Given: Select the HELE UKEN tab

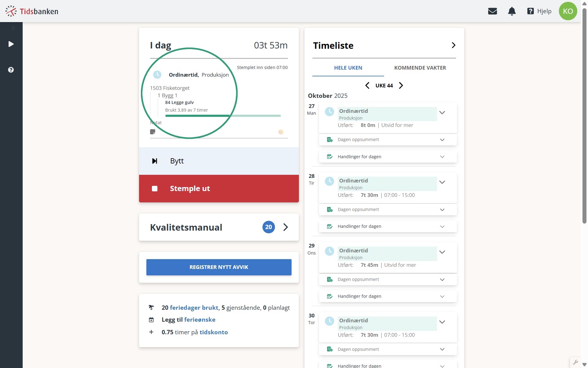Looking at the screenshot, I should [x=348, y=68].
